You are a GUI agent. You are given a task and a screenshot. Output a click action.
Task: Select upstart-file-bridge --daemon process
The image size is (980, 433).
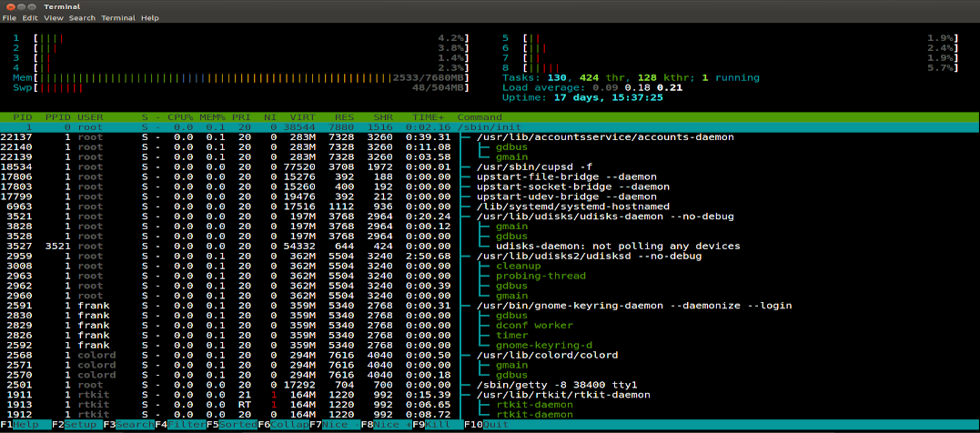pos(490,176)
